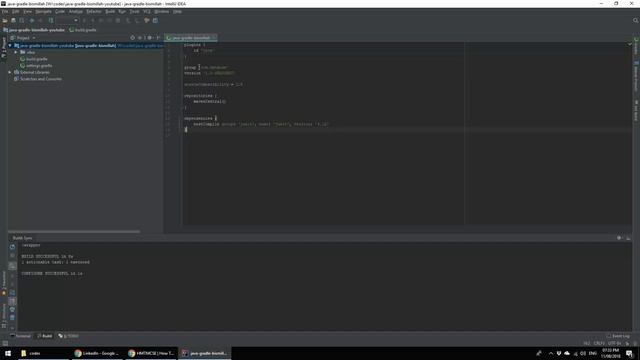Open Windows Start menu
Screen dimensions: 640x360
coord(8,353)
